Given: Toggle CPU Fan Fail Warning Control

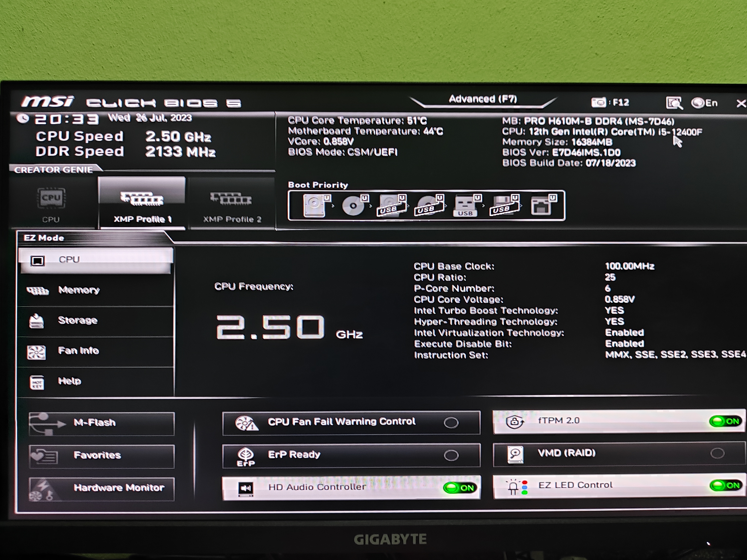Looking at the screenshot, I should [x=351, y=423].
